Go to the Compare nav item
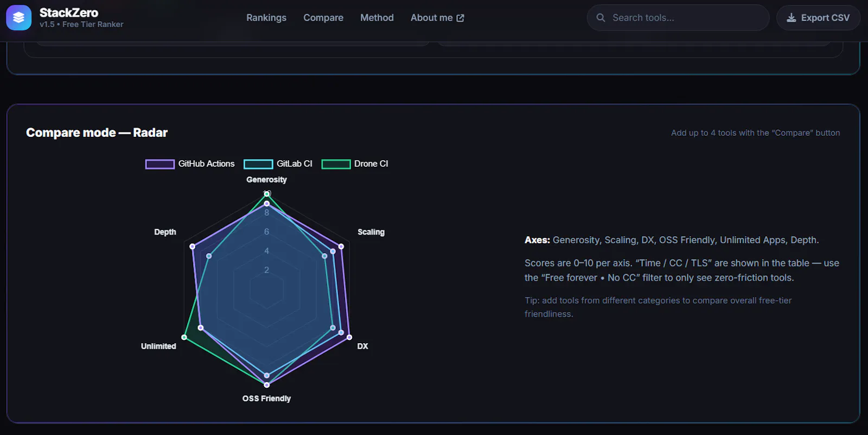The height and width of the screenshot is (435, 868). (x=323, y=18)
